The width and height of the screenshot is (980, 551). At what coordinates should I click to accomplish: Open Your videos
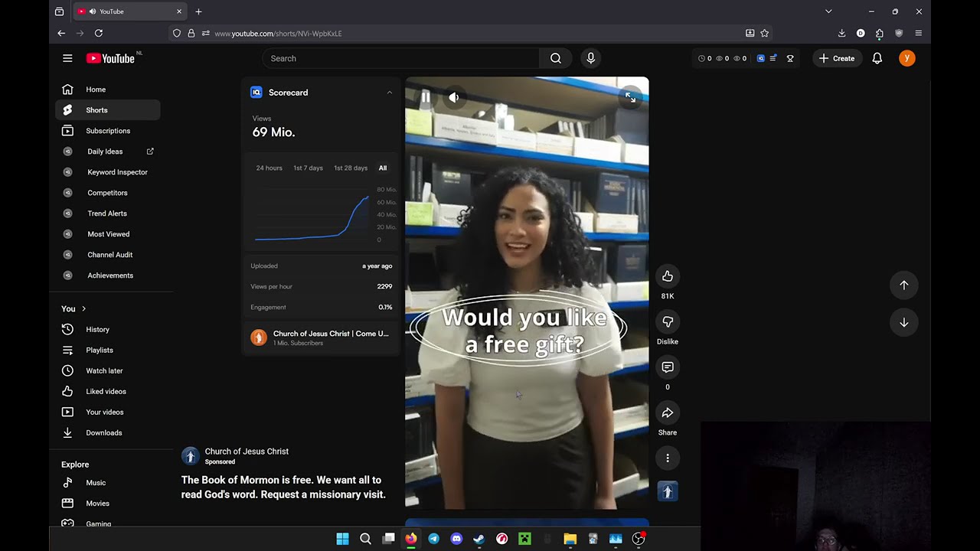point(107,412)
